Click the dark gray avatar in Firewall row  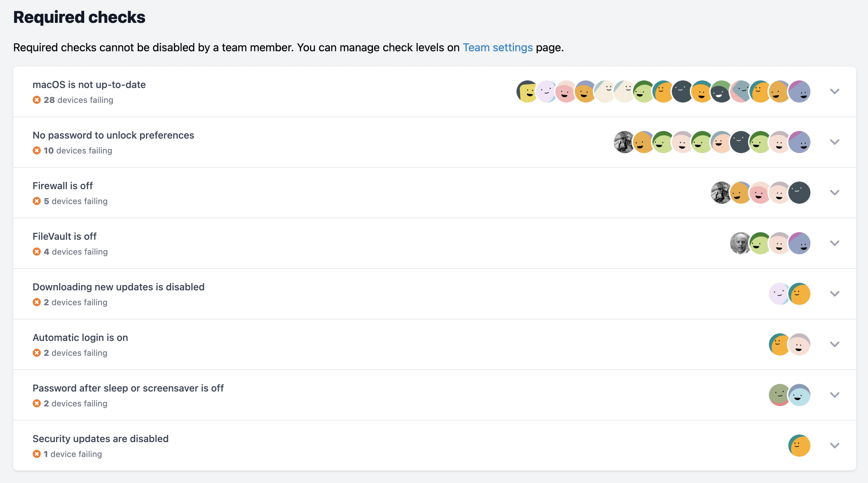pyautogui.click(x=800, y=193)
